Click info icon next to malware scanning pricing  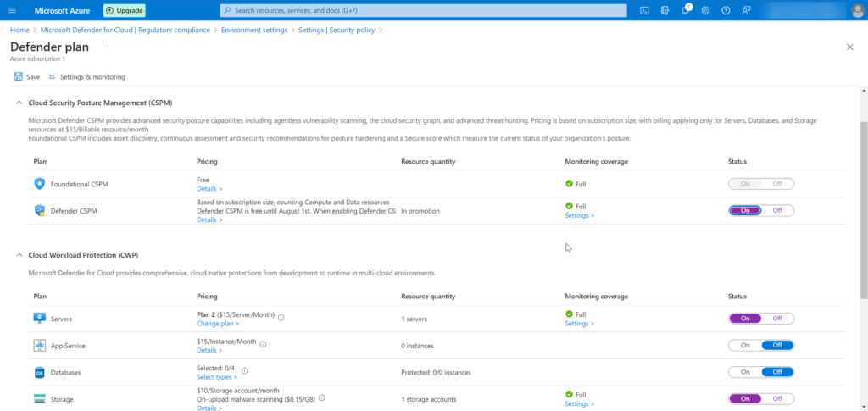tap(321, 397)
